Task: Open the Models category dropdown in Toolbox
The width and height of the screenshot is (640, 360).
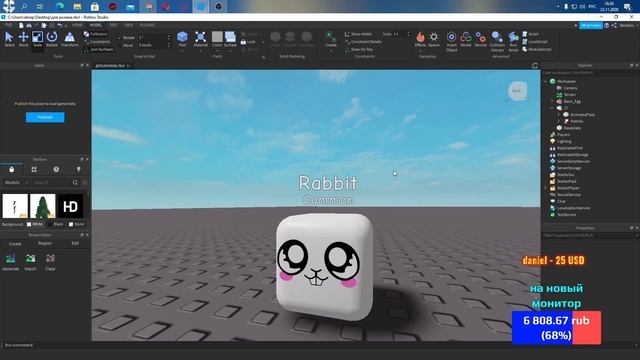Action: [16, 182]
